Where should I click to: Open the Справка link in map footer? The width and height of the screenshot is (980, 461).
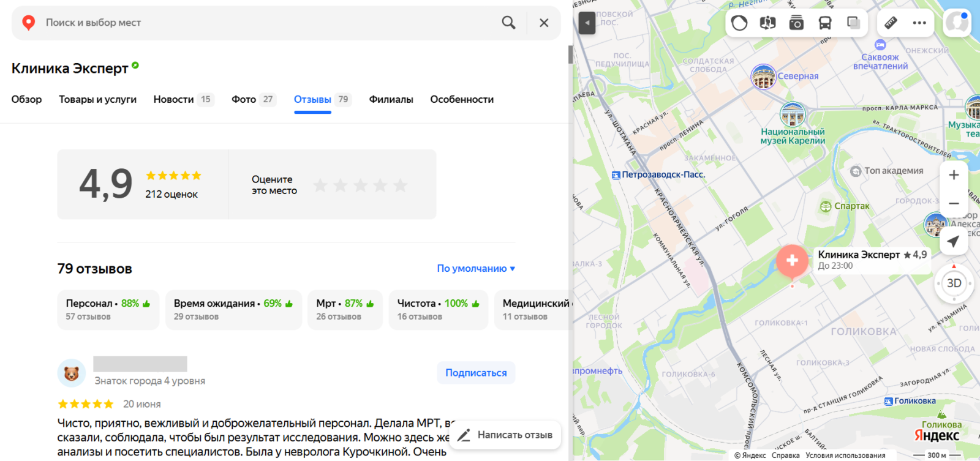pyautogui.click(x=786, y=455)
